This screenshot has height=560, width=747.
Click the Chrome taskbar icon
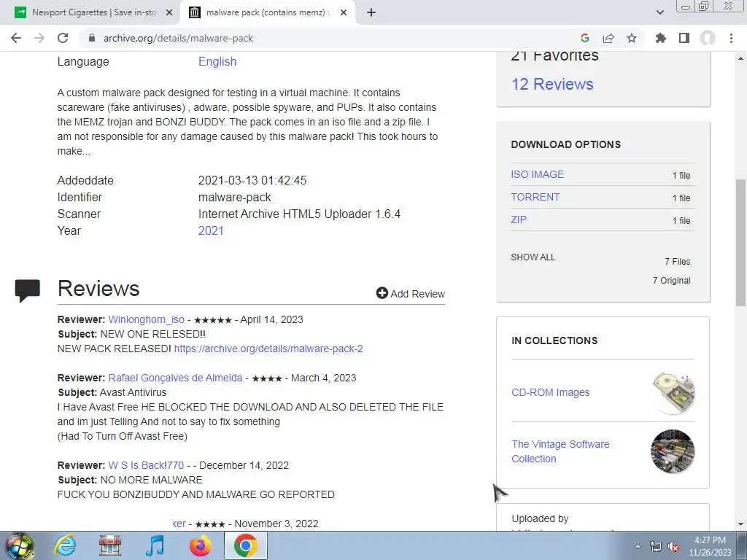click(245, 545)
